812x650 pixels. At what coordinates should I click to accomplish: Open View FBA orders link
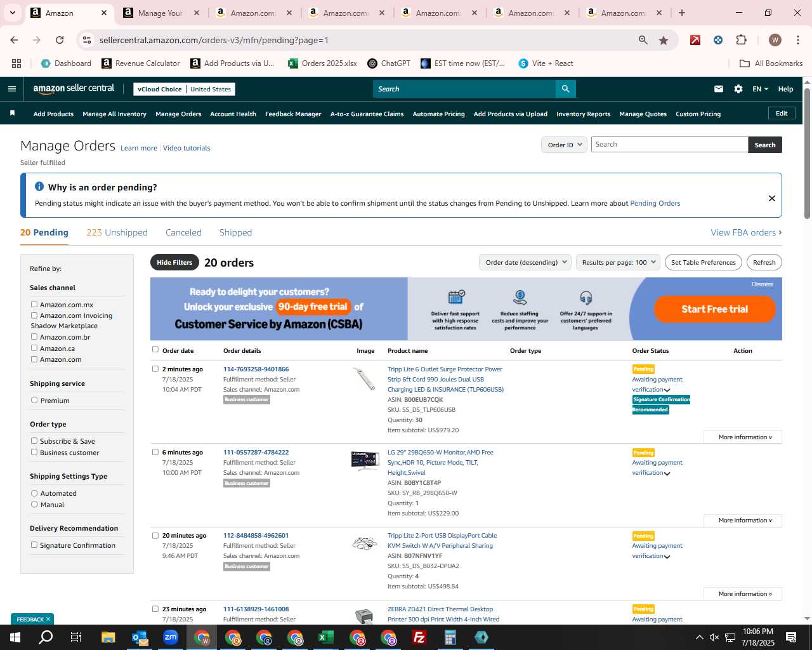click(x=746, y=232)
